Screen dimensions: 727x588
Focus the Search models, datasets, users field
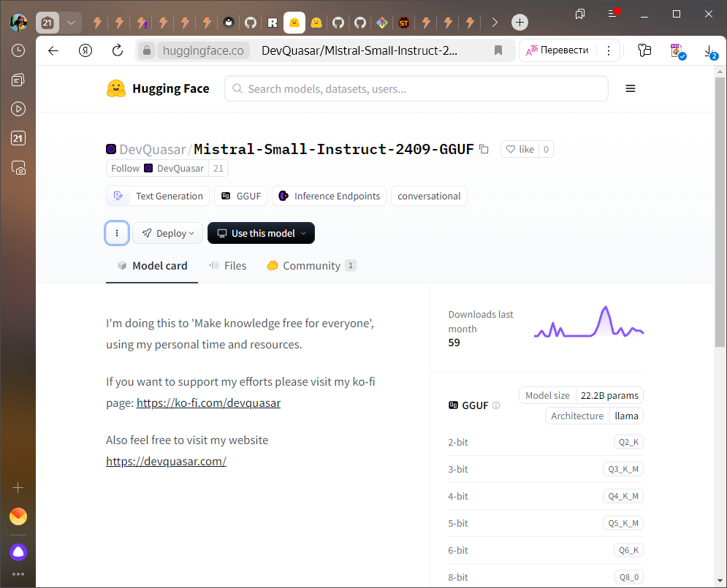[x=416, y=88]
